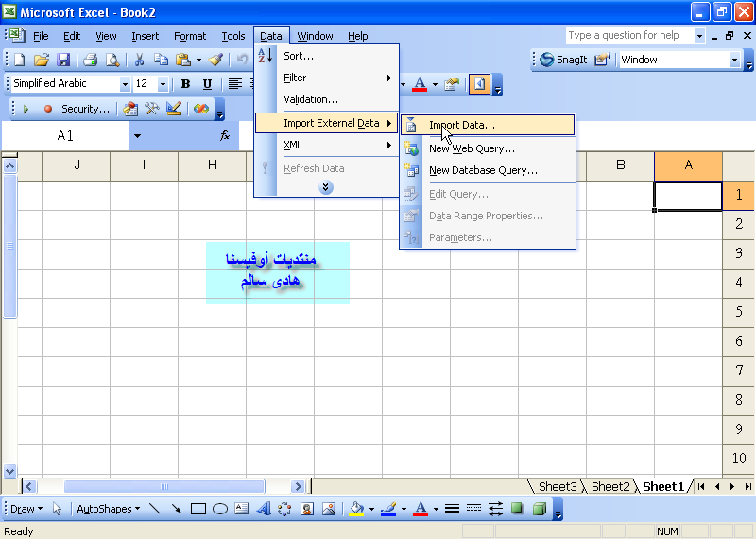The height and width of the screenshot is (539, 756).
Task: Select the Oval drawing tool
Action: coord(220,509)
